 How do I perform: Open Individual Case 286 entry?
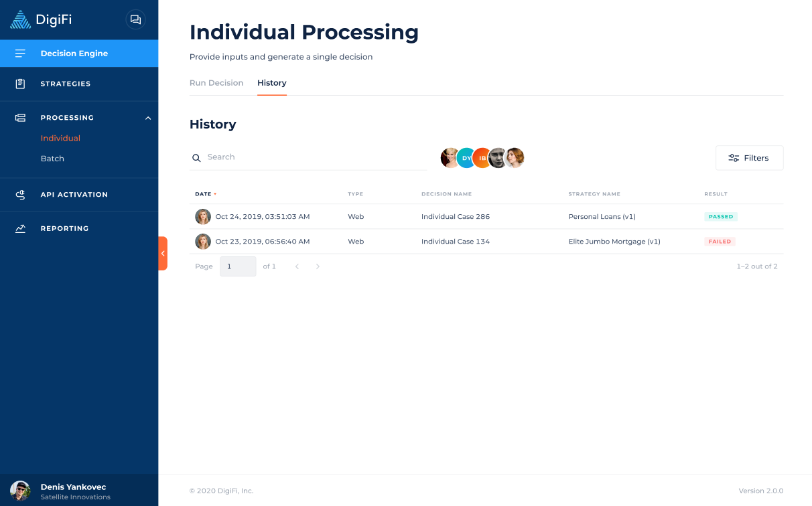point(456,217)
